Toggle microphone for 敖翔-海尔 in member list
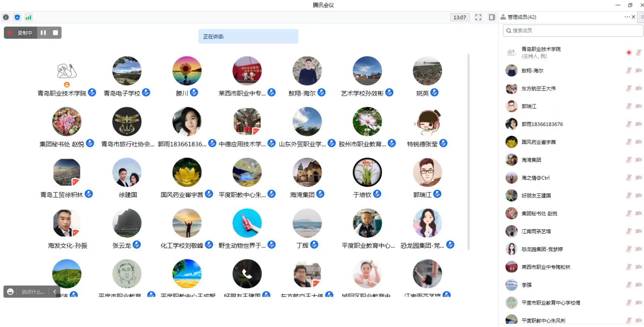Screen dimensions: 644x327 [x=629, y=70]
